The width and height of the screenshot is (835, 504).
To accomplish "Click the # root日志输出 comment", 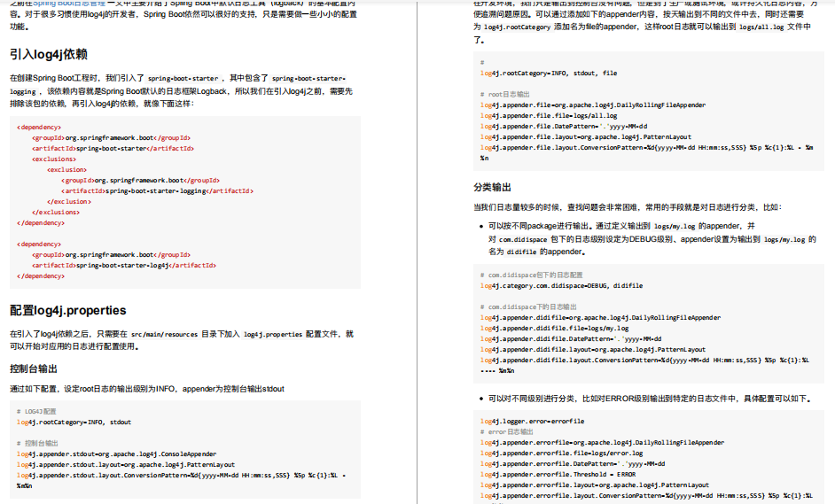I will tap(505, 94).
